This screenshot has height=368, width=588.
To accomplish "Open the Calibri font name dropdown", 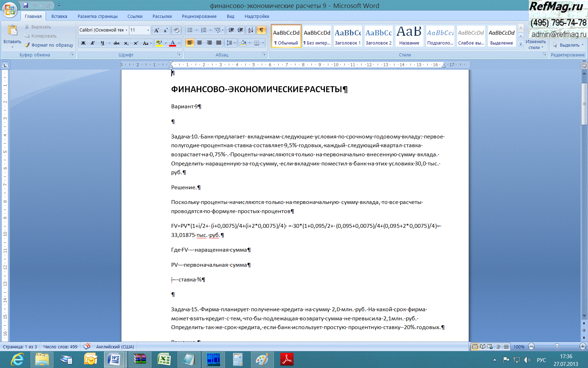I will (126, 30).
